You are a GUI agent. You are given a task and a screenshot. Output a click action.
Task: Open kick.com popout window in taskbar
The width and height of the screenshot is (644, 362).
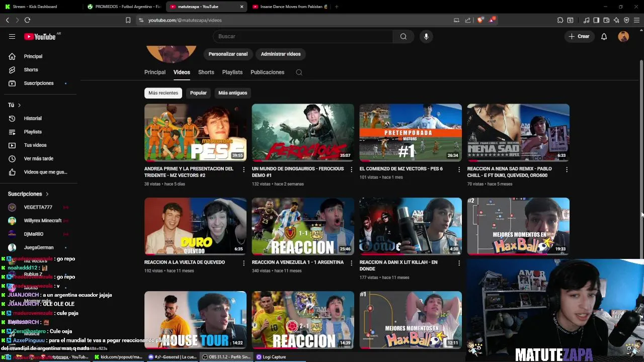point(119,357)
